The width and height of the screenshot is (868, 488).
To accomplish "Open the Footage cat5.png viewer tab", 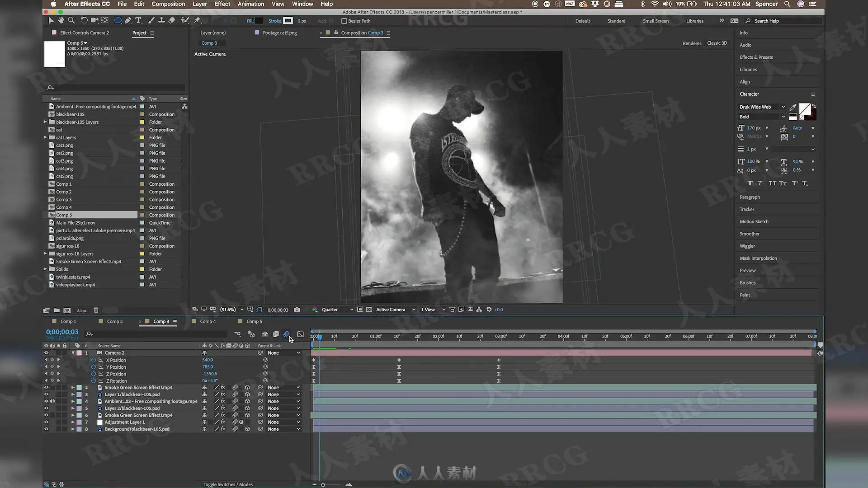I will (279, 33).
